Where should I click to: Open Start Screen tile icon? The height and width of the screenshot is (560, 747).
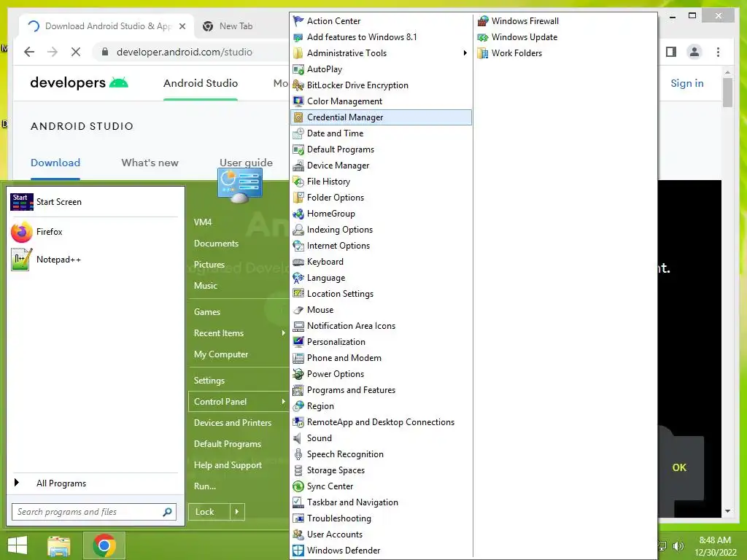22,202
